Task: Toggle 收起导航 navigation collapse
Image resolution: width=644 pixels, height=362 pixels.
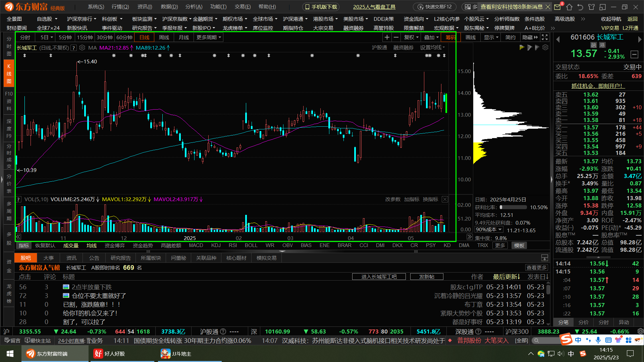Action: (611, 19)
